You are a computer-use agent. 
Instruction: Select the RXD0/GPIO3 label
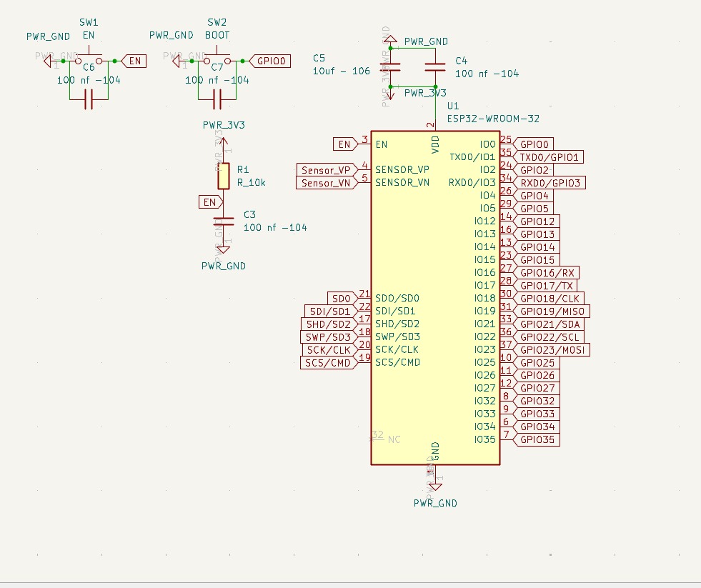pos(549,183)
